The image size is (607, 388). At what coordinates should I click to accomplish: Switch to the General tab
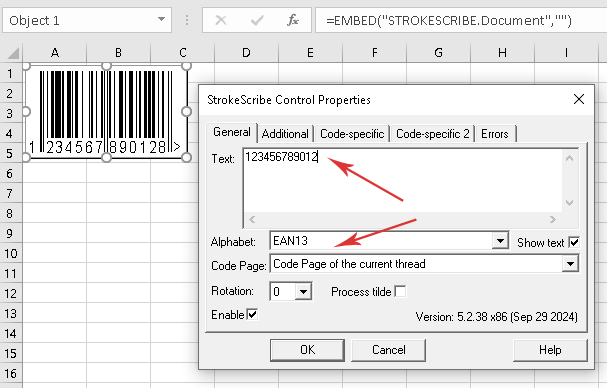pos(231,132)
